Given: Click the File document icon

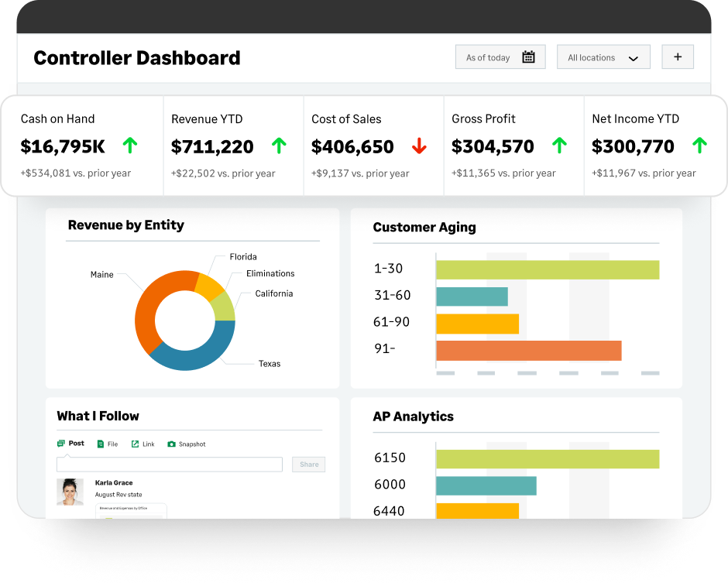Looking at the screenshot, I should coord(101,444).
